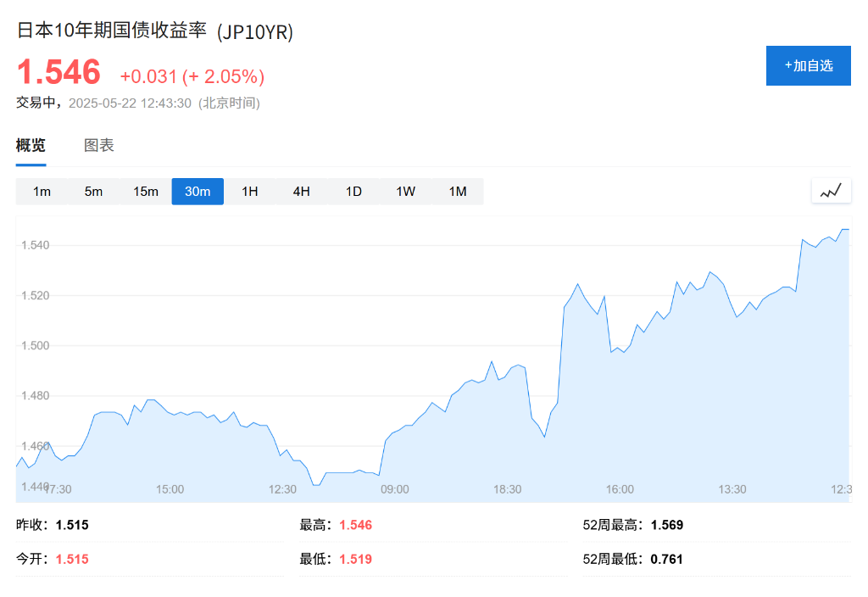Viewport: 868px width, 597px height.
Task: Click the (北京时间) timezone label
Action: (229, 103)
